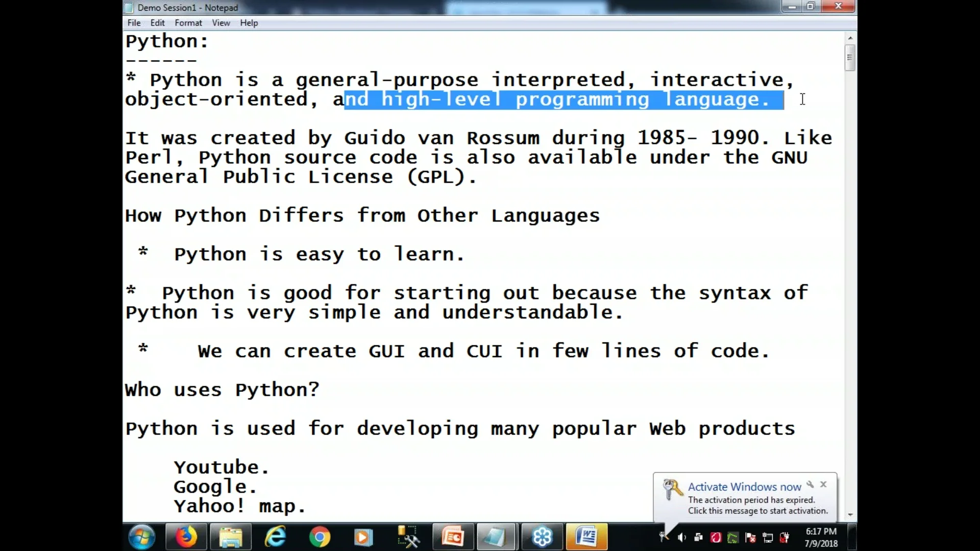Screen dimensions: 980x551
Task: Click the Activate Windows now link
Action: click(744, 487)
